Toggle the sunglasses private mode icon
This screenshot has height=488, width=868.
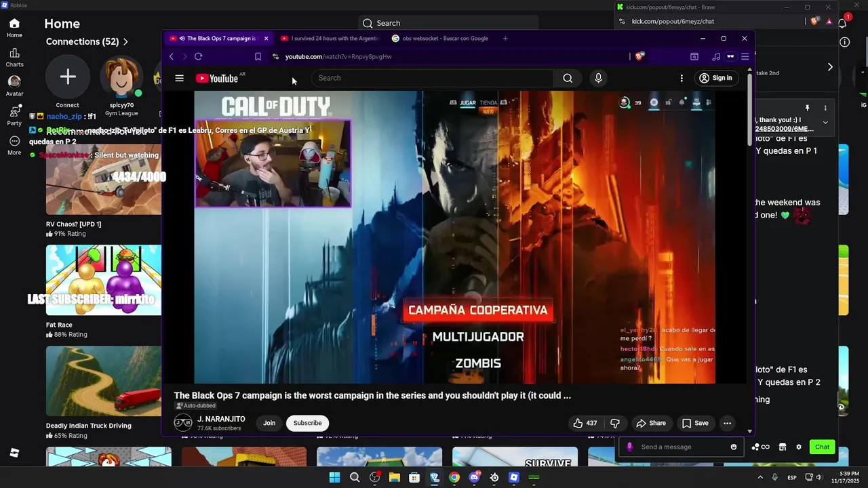click(730, 57)
